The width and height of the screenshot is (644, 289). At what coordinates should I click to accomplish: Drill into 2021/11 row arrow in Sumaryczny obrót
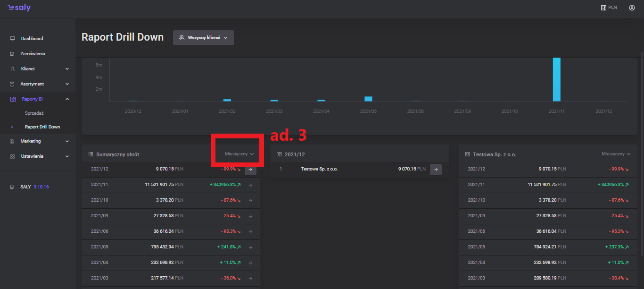250,185
